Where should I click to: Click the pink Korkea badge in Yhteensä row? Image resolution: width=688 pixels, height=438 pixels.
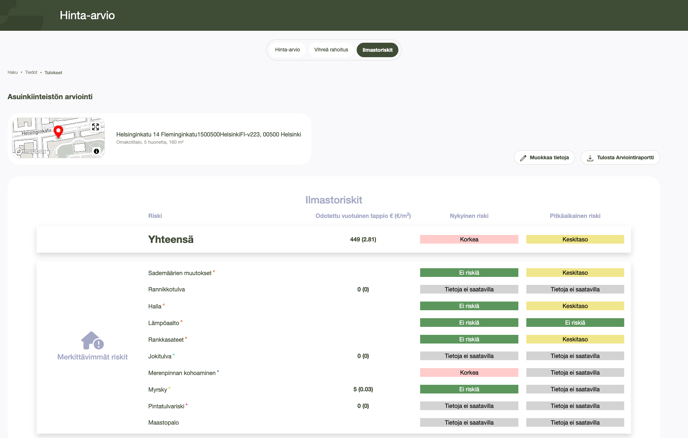tap(468, 240)
